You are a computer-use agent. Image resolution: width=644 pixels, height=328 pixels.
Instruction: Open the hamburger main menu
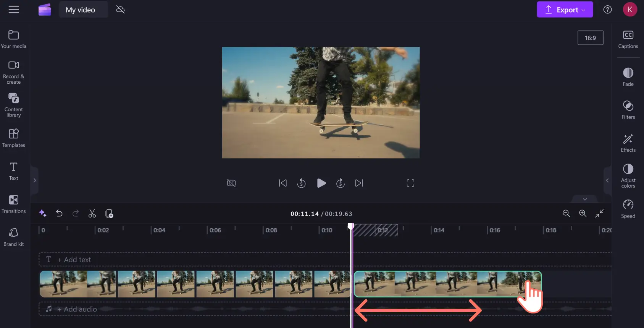pyautogui.click(x=14, y=10)
